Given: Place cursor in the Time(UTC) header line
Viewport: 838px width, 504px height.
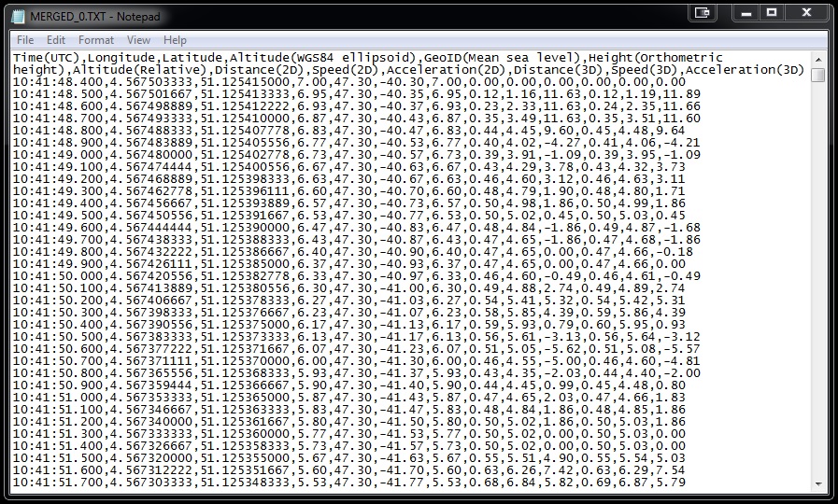Looking at the screenshot, I should coord(368,58).
